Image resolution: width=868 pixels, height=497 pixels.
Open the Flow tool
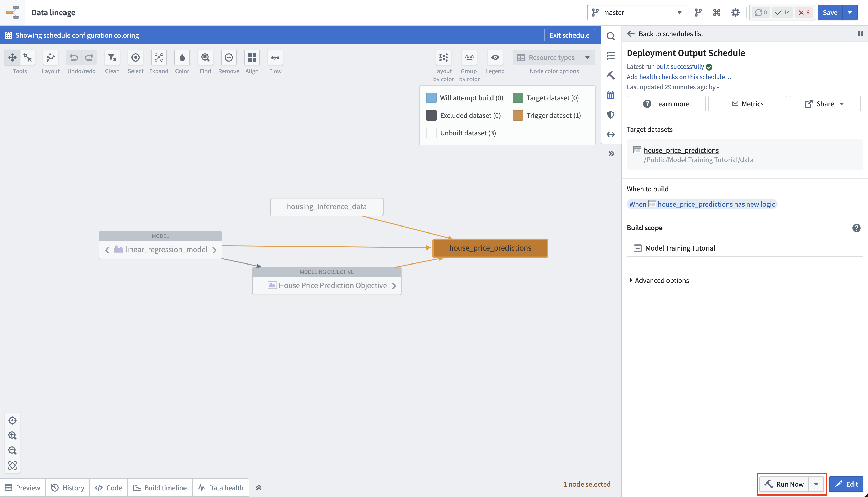pos(275,57)
